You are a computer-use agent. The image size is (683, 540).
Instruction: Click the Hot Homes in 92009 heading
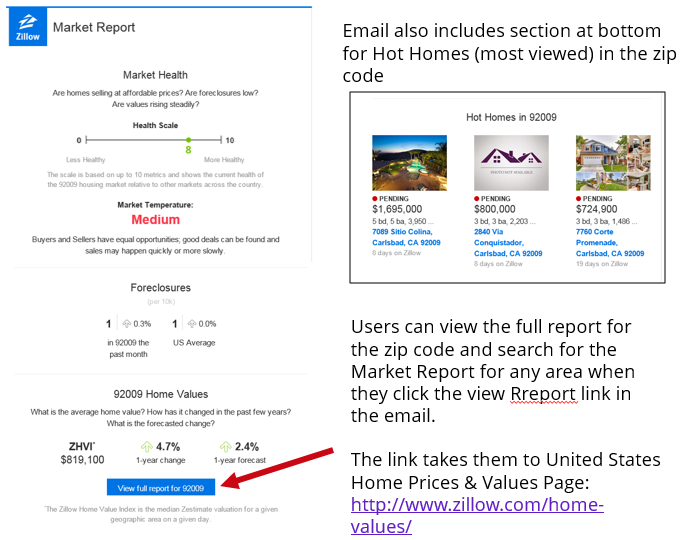click(x=511, y=117)
